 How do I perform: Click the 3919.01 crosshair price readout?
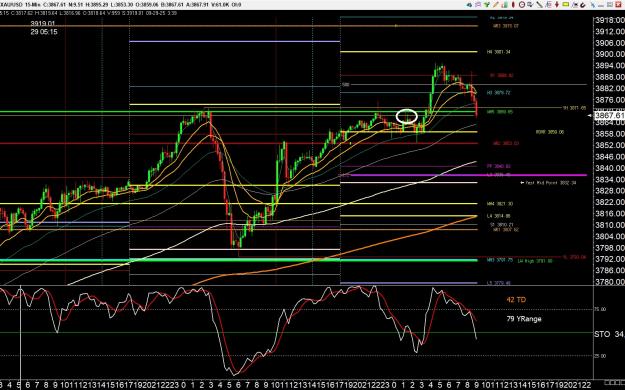click(43, 24)
